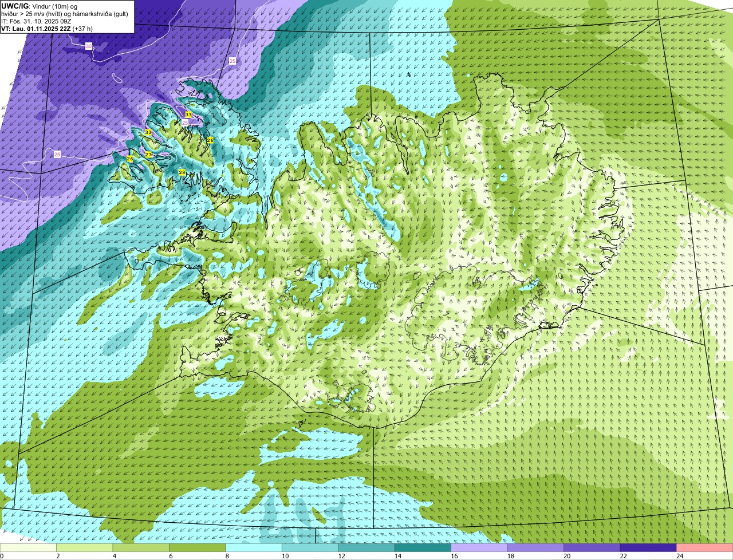Click the lavender 16–18 legend swatch

click(479, 548)
